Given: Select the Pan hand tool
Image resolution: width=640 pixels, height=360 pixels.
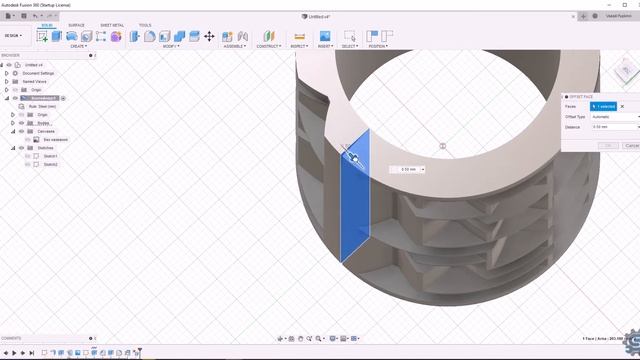Looking at the screenshot, I should tap(300, 338).
